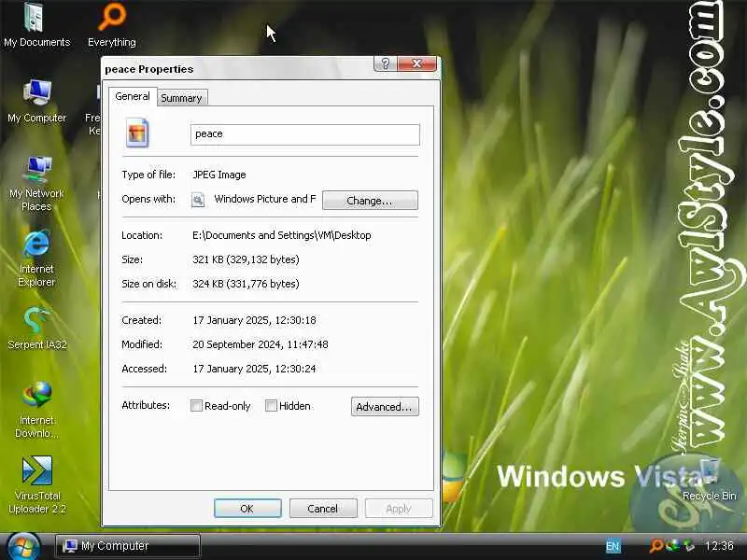The height and width of the screenshot is (560, 747).
Task: Open the My Documents desktop icon
Action: pos(36,25)
